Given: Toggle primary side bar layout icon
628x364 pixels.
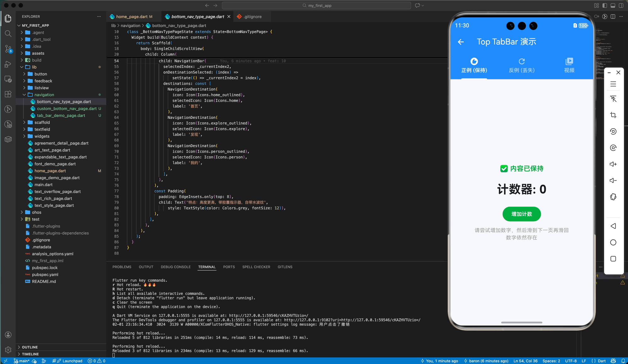Looking at the screenshot, I should tap(605, 6).
